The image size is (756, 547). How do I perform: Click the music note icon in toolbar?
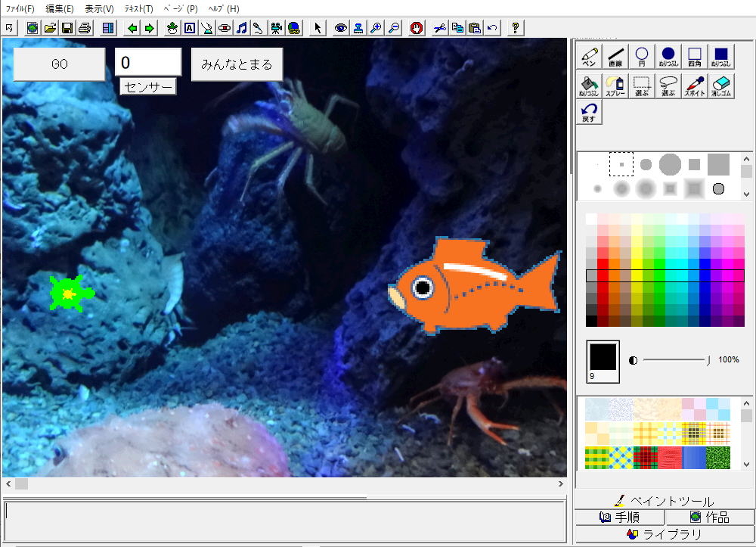pyautogui.click(x=241, y=28)
